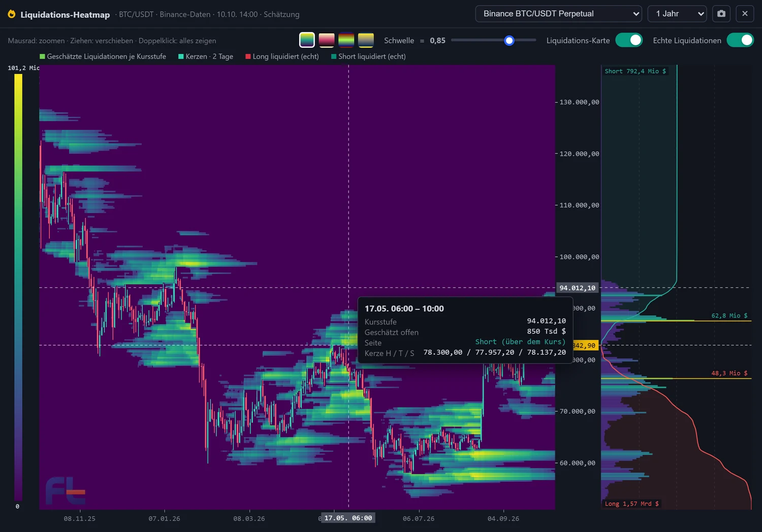This screenshot has height=532, width=762.
Task: Click the flame logo next to Liquidations-Heatmap
Action: [x=12, y=14]
